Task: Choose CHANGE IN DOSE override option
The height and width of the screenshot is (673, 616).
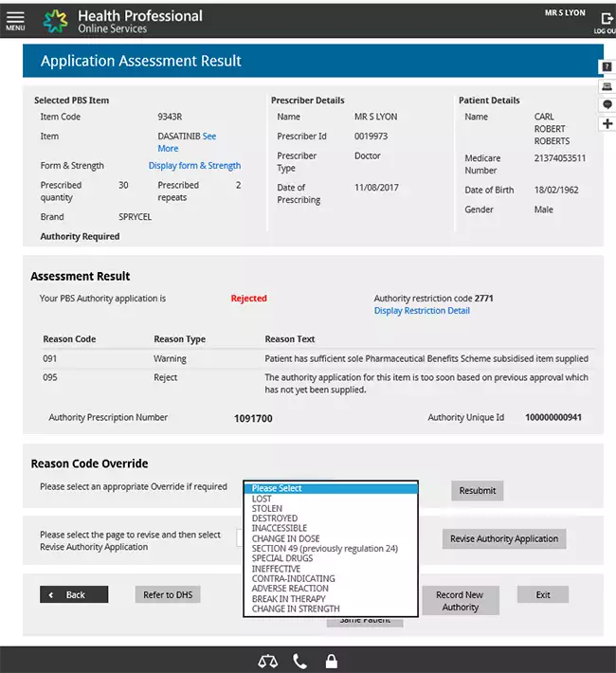Action: point(285,538)
